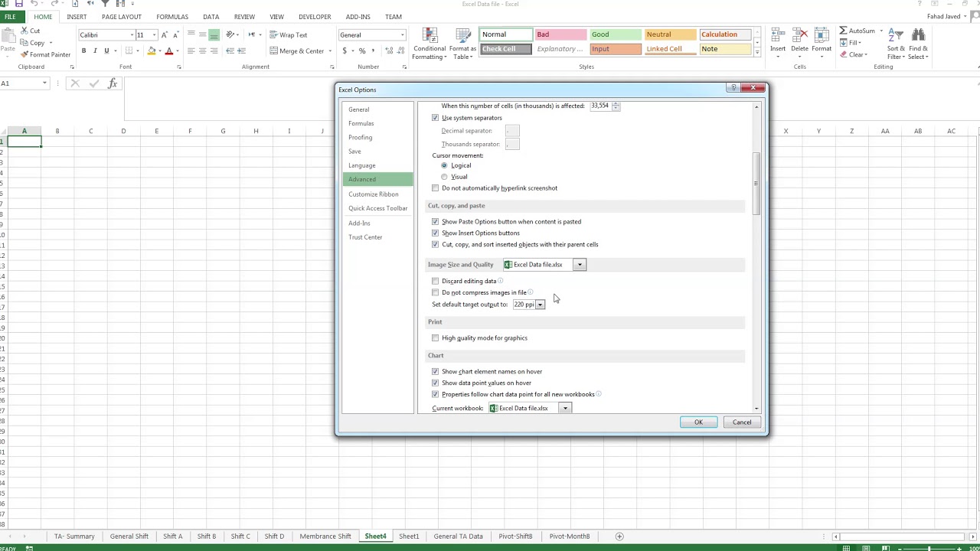
Task: Click the Copy icon in Clipboard group
Action: pyautogui.click(x=24, y=43)
